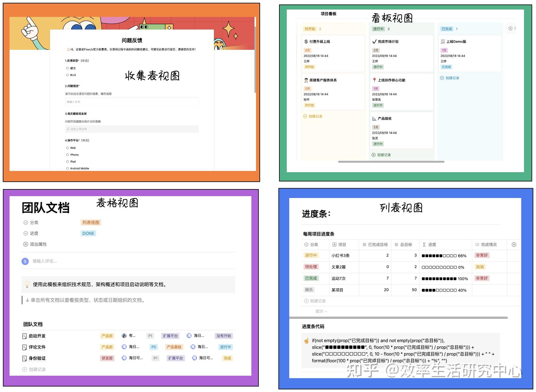Click the laptop icon on 上线Demo版 card

(443, 42)
